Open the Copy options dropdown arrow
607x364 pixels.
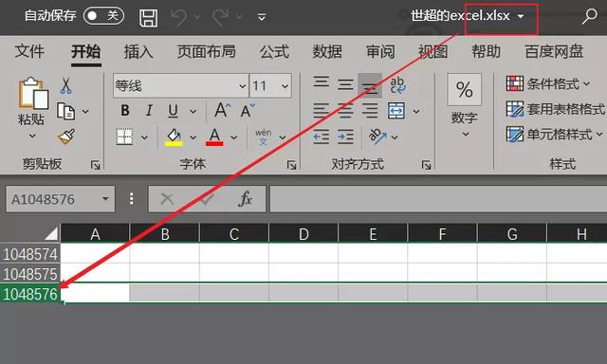point(85,112)
